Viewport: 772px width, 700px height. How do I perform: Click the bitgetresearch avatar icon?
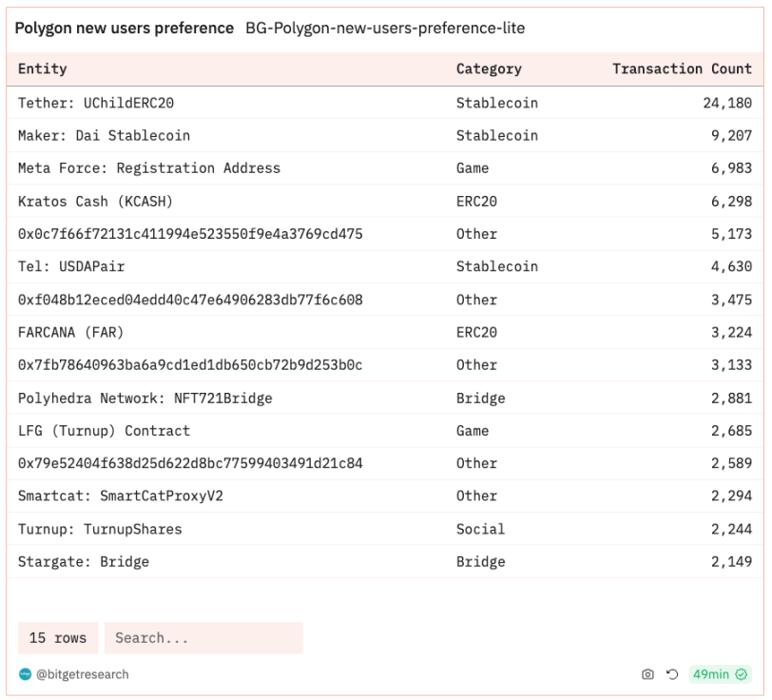(x=25, y=674)
